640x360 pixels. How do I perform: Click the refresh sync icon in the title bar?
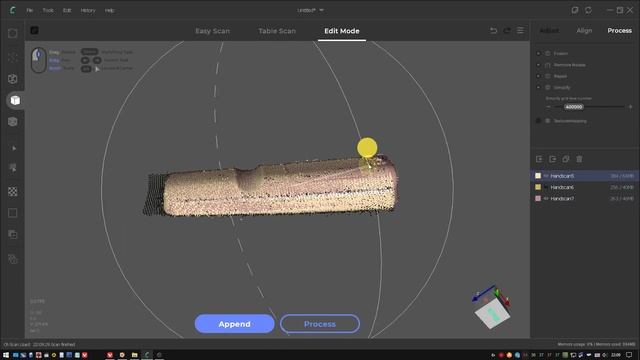[588, 10]
